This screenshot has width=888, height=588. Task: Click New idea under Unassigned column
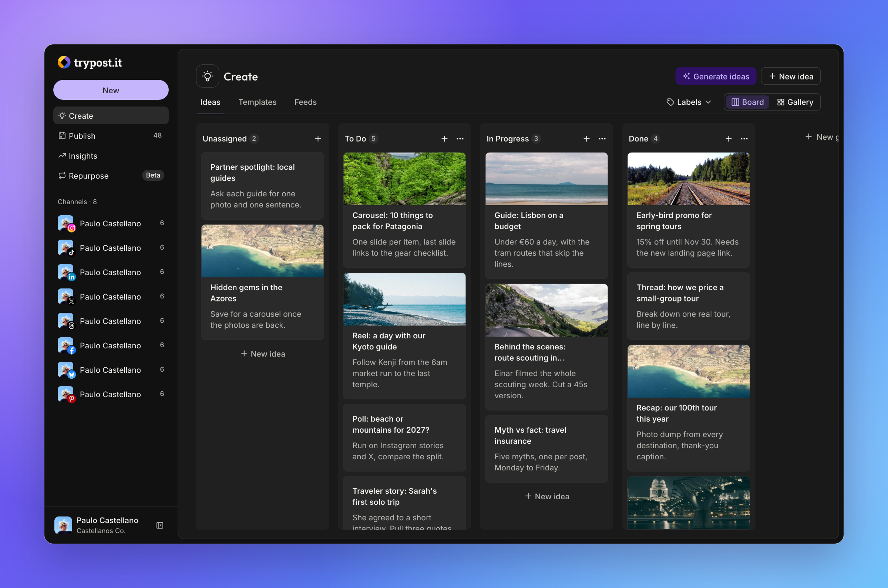(x=263, y=354)
